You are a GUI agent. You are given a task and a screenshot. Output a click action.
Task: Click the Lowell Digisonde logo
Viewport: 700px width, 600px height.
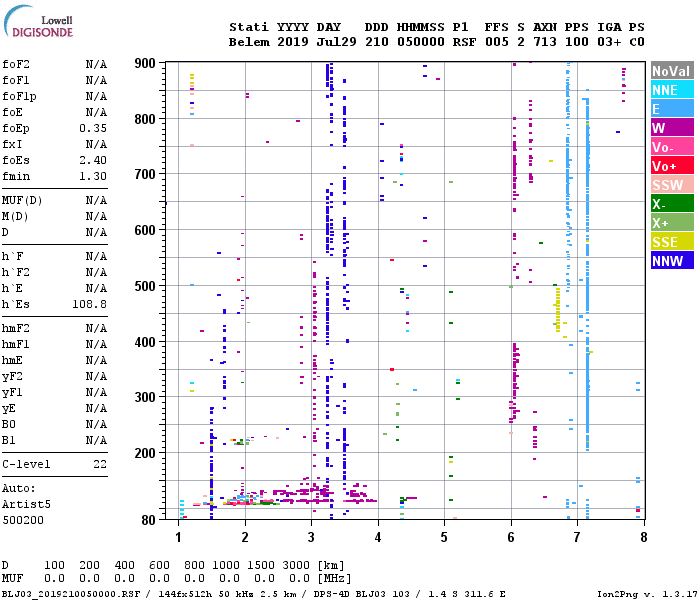click(x=38, y=22)
